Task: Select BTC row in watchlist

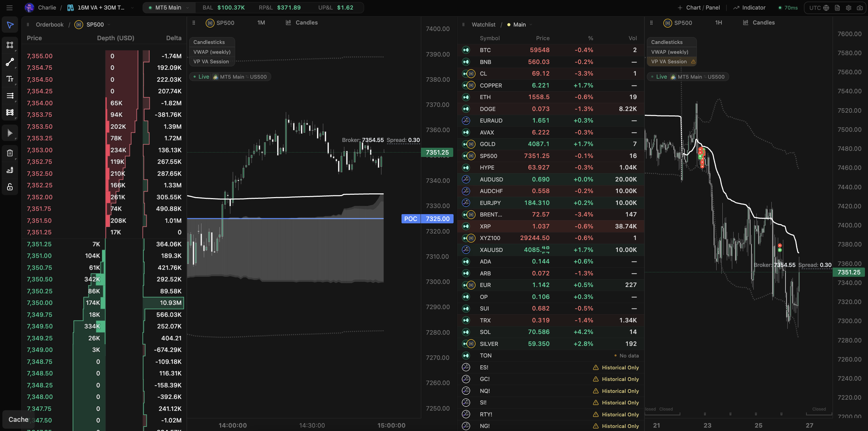Action: pyautogui.click(x=551, y=50)
